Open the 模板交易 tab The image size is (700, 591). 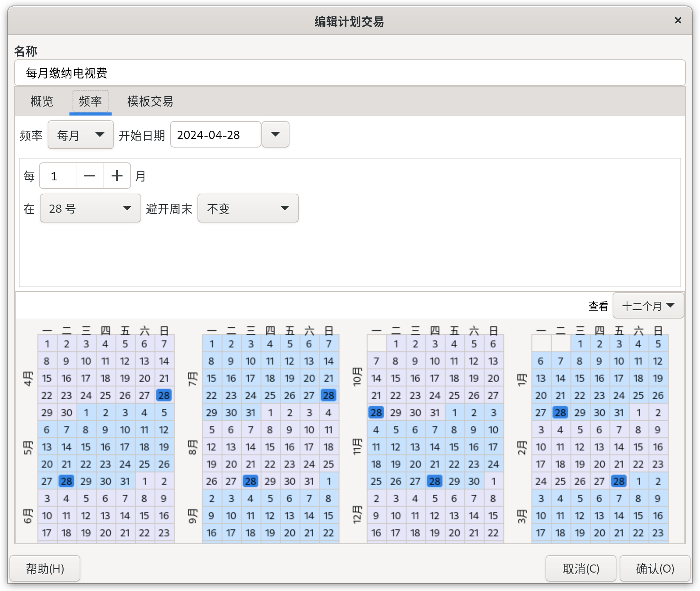pos(150,101)
